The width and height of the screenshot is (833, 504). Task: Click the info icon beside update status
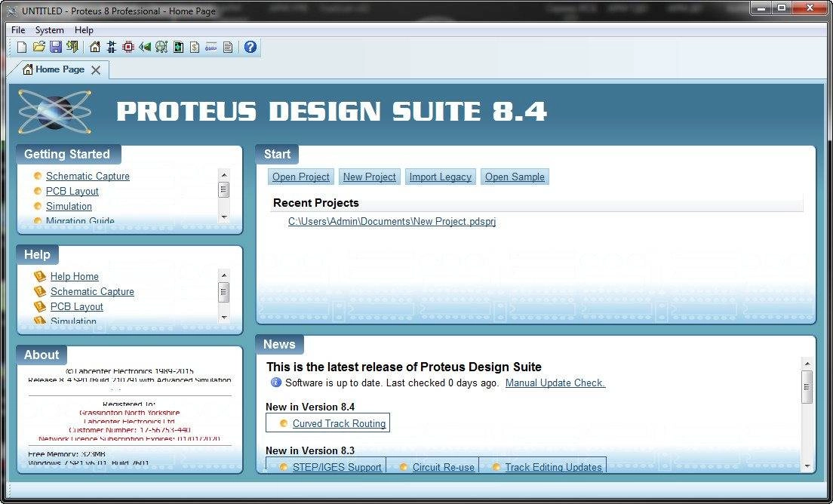coord(275,383)
